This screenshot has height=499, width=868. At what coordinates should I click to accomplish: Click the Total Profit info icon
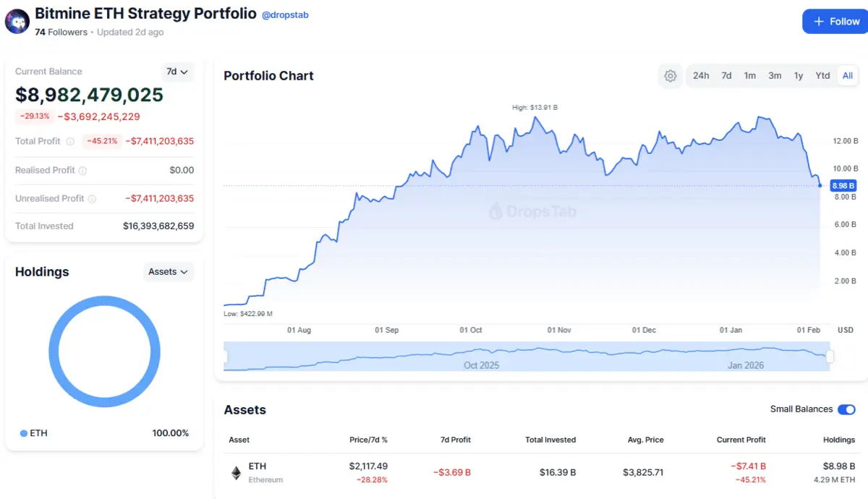coord(70,142)
